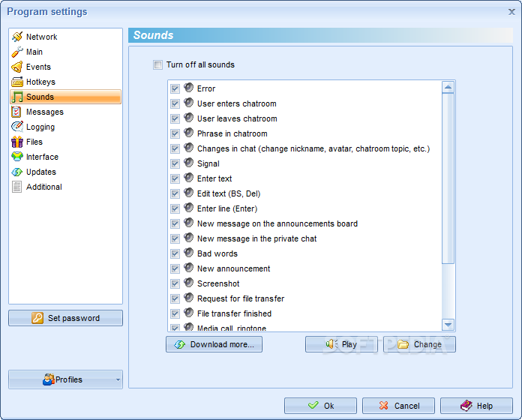
Task: Click the Cancel button
Action: coord(398,406)
